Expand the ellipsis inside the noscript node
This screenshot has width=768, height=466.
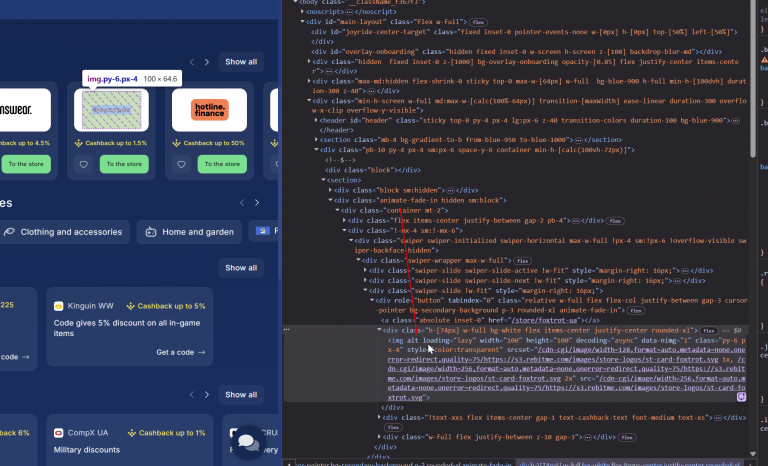[x=349, y=12]
